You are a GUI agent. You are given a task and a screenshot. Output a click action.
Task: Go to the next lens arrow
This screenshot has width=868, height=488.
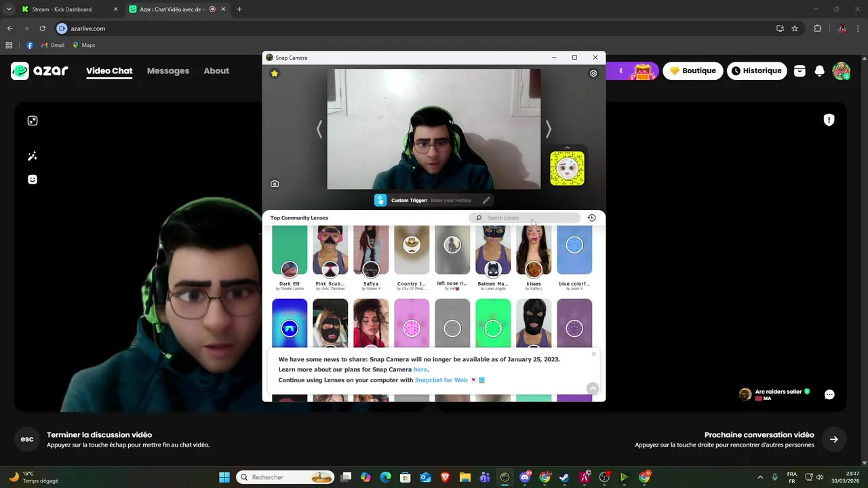pos(549,129)
